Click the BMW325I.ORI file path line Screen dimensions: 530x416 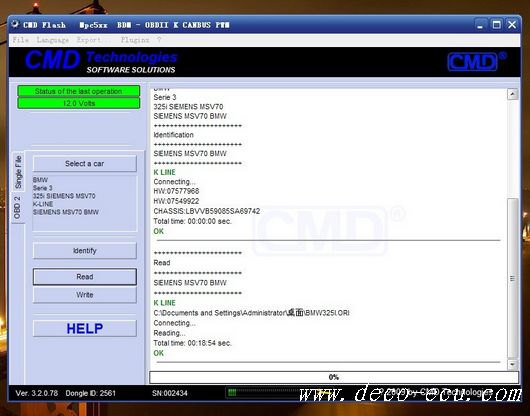pos(251,313)
